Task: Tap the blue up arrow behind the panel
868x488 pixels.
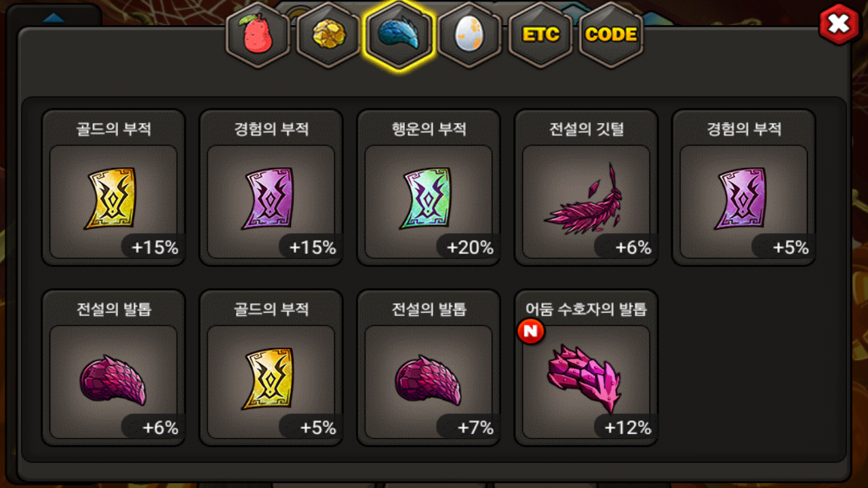Action: click(x=52, y=18)
